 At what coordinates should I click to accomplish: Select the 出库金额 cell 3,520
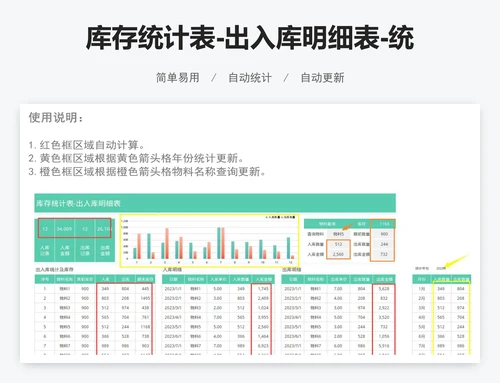pyautogui.click(x=384, y=317)
